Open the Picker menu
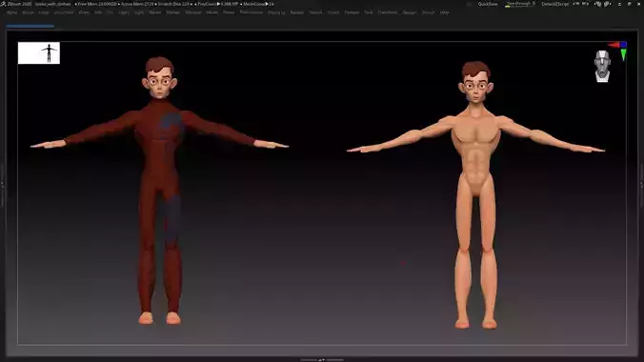The height and width of the screenshot is (362, 644). point(229,12)
